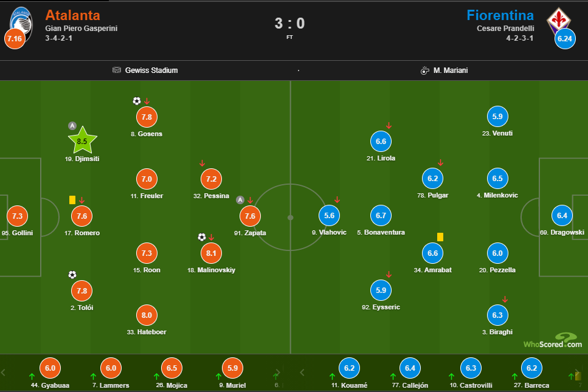Click substitute Muriel's 5.9 rating
This screenshot has height=392, width=588.
point(232,368)
